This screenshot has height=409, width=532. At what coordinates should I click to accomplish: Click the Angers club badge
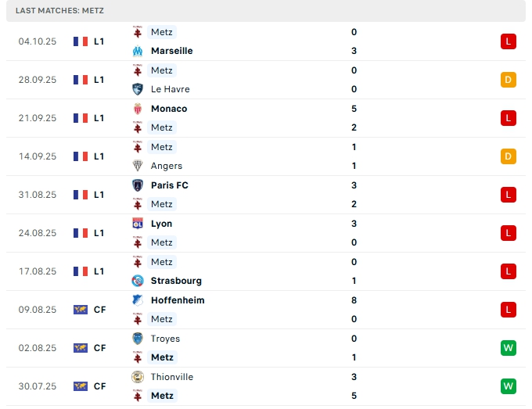click(138, 166)
